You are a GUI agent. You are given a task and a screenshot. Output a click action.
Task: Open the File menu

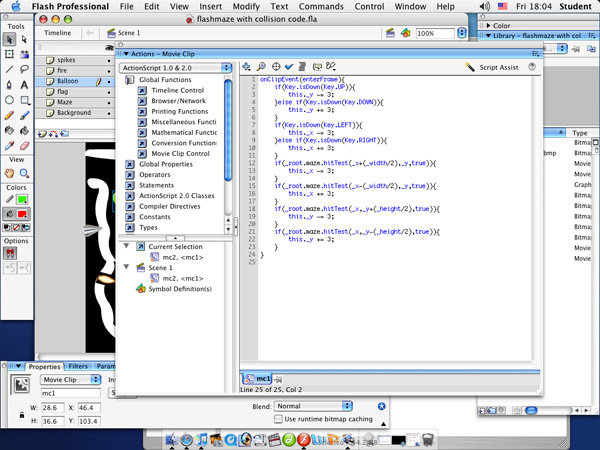click(x=126, y=7)
